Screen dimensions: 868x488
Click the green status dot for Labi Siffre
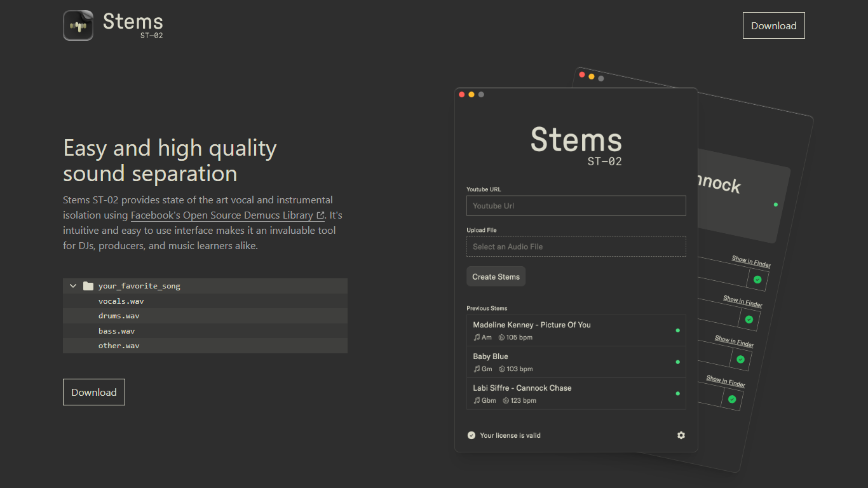point(677,394)
